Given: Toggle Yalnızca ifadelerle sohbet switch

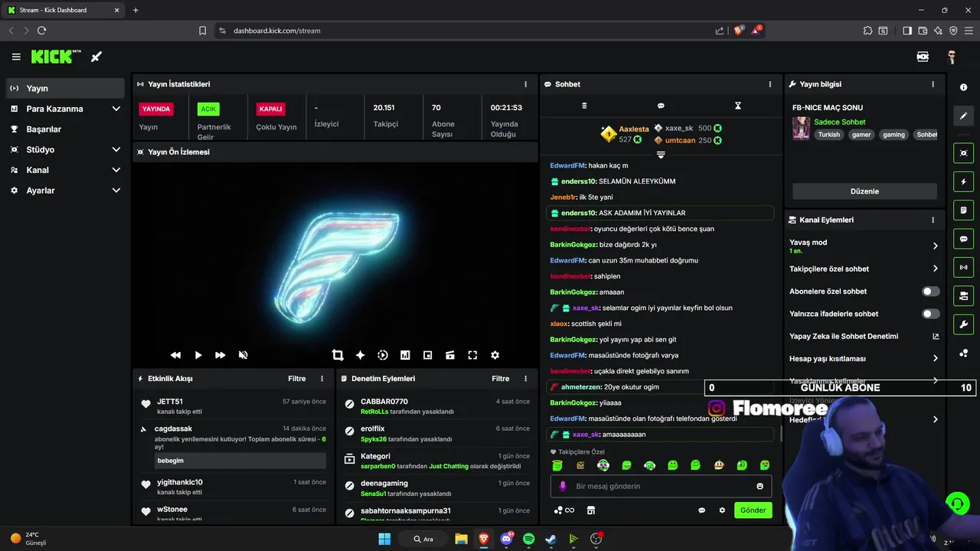Looking at the screenshot, I should click(x=930, y=314).
